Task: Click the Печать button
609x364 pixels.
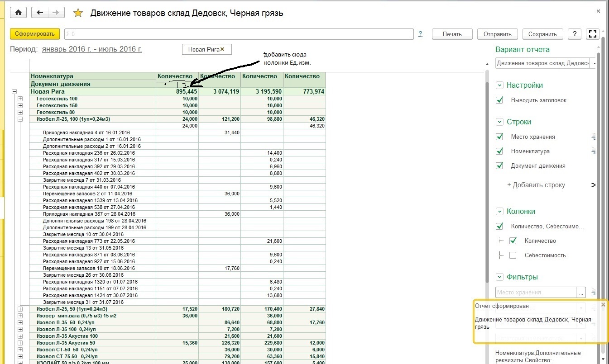Action: [x=452, y=34]
